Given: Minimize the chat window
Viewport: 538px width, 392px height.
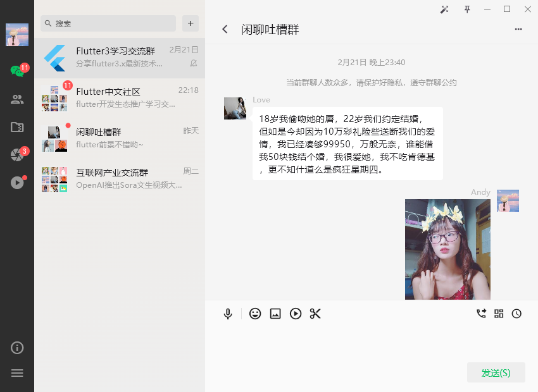Looking at the screenshot, I should [487, 9].
